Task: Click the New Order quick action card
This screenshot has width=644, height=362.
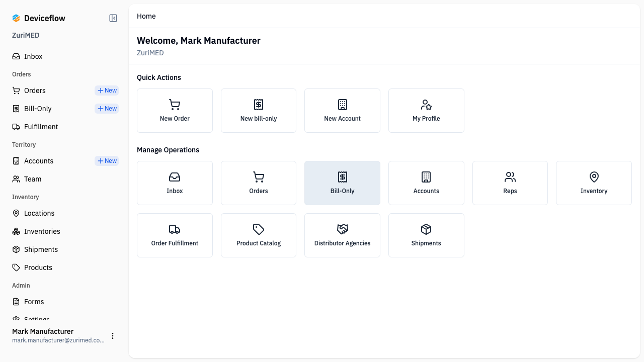Action: click(175, 111)
